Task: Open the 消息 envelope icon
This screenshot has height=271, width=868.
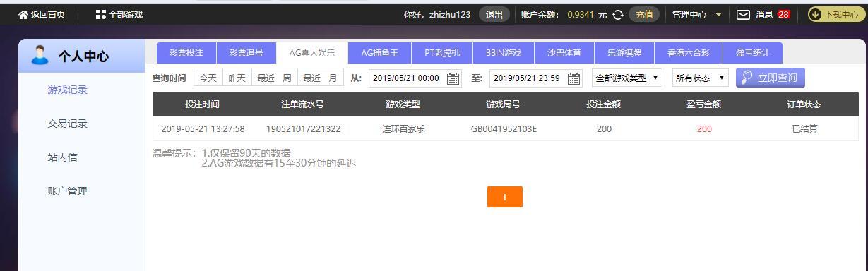Action: click(743, 14)
